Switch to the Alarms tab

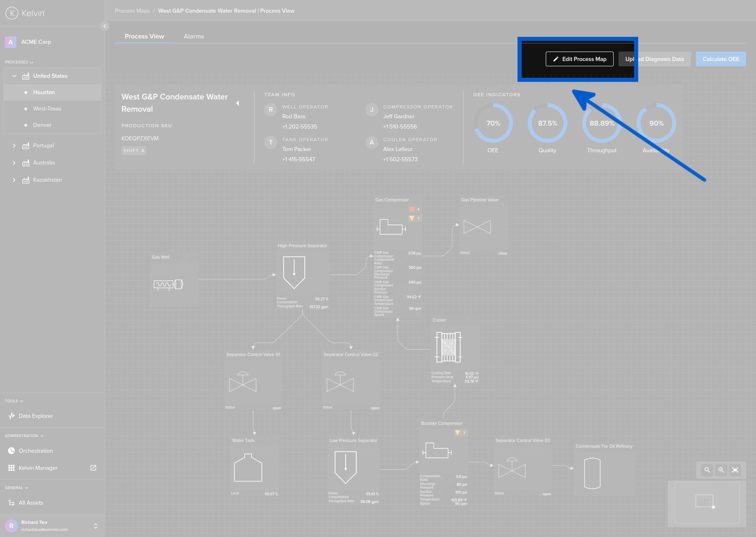point(193,36)
